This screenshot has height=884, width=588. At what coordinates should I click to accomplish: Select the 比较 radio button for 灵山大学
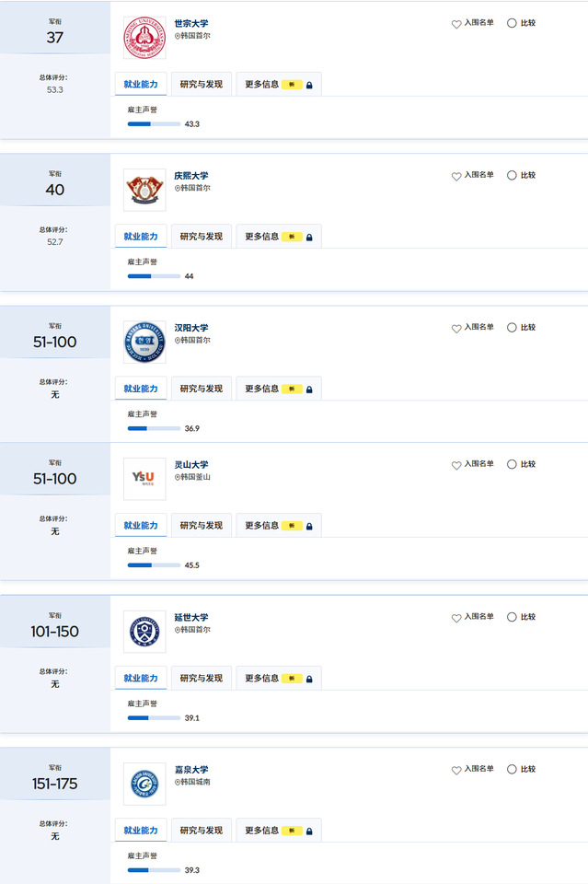[512, 465]
